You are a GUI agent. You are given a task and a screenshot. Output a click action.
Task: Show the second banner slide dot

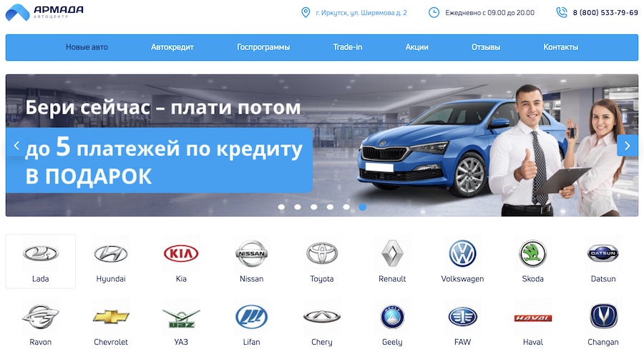(x=298, y=207)
